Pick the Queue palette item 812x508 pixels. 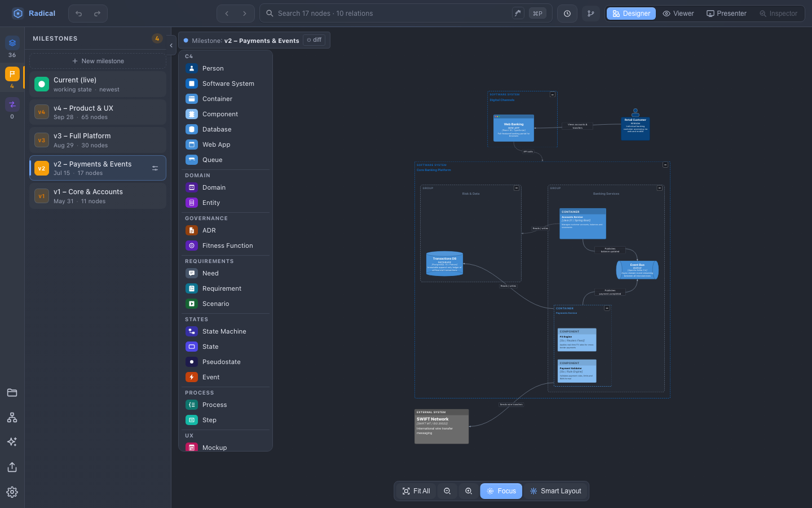[x=226, y=160]
